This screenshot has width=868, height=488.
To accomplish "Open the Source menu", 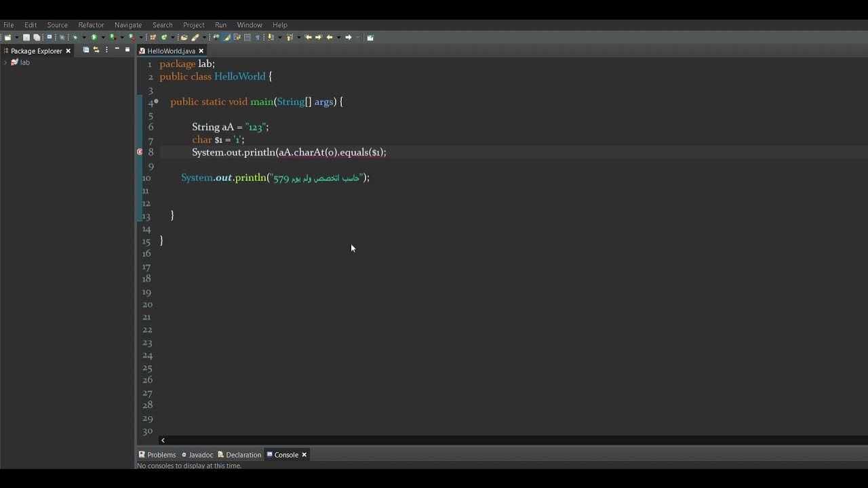I will [57, 25].
